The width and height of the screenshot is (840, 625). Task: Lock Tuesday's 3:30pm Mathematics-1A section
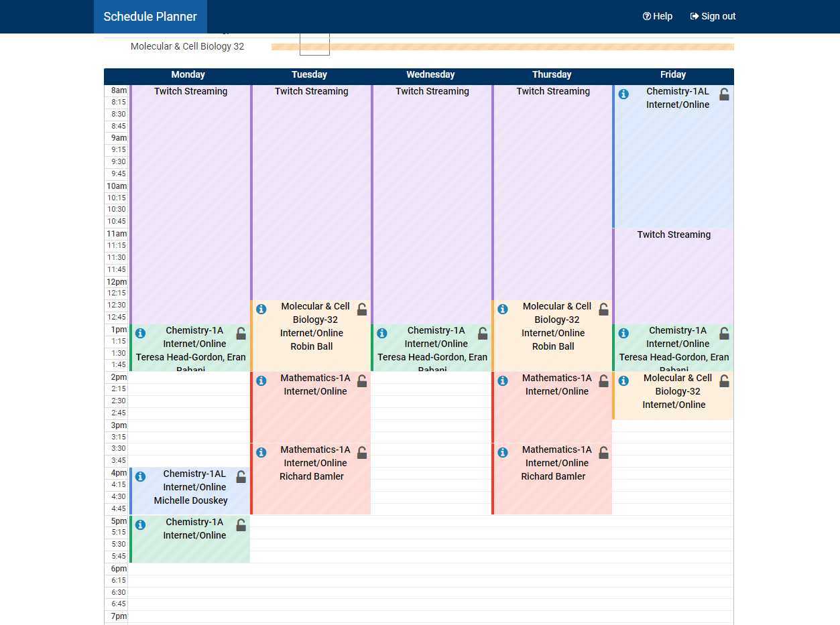[x=362, y=452]
